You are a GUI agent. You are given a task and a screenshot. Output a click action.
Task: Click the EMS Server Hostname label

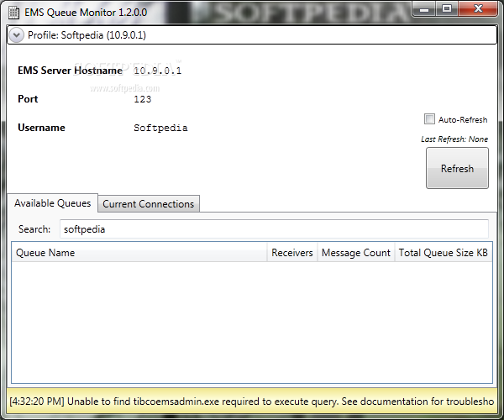pos(70,71)
